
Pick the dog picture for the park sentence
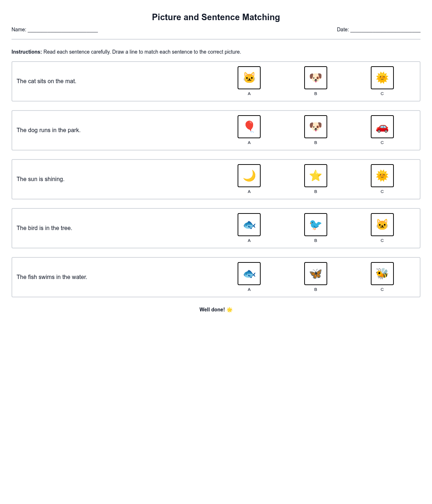[316, 127]
